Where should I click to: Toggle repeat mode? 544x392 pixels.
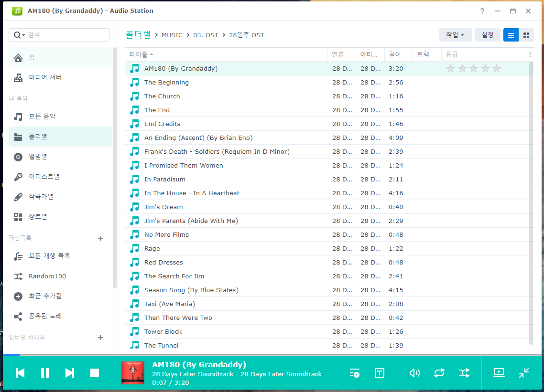tap(439, 373)
